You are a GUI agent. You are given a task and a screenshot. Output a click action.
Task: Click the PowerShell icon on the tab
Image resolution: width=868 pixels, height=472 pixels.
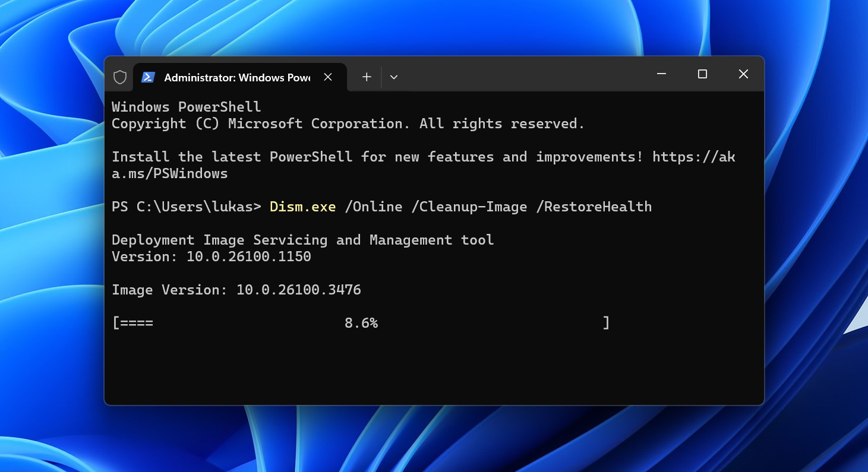[x=148, y=77]
